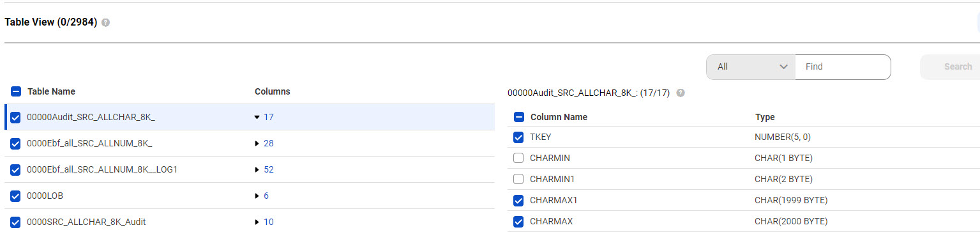Toggle the select-all Table Name header checkbox
This screenshot has width=980, height=232.
click(16, 91)
